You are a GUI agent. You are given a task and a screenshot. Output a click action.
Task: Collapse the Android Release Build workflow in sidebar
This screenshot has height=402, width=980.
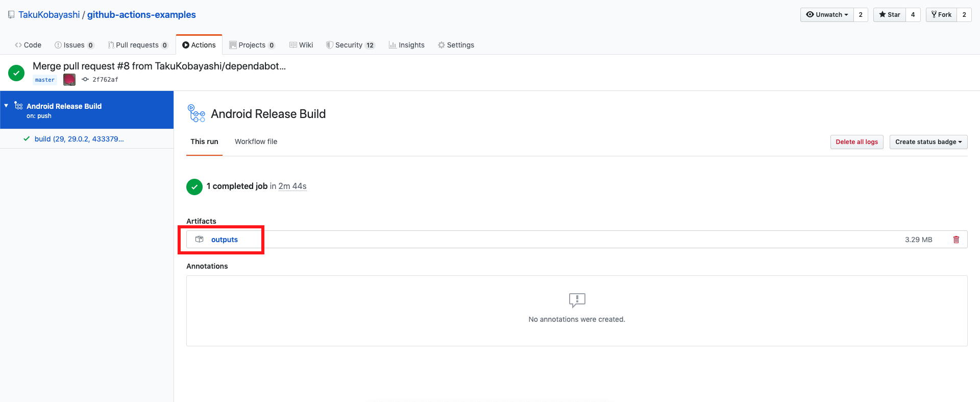click(x=6, y=106)
